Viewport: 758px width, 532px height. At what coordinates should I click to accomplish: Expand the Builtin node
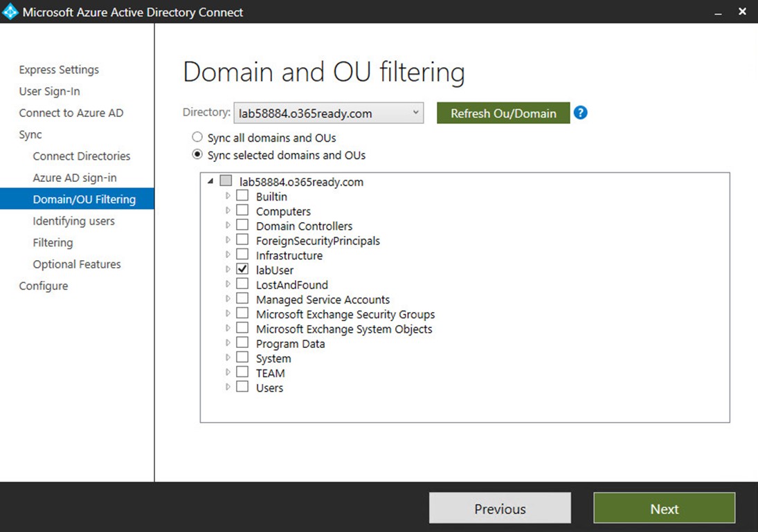[x=228, y=196]
